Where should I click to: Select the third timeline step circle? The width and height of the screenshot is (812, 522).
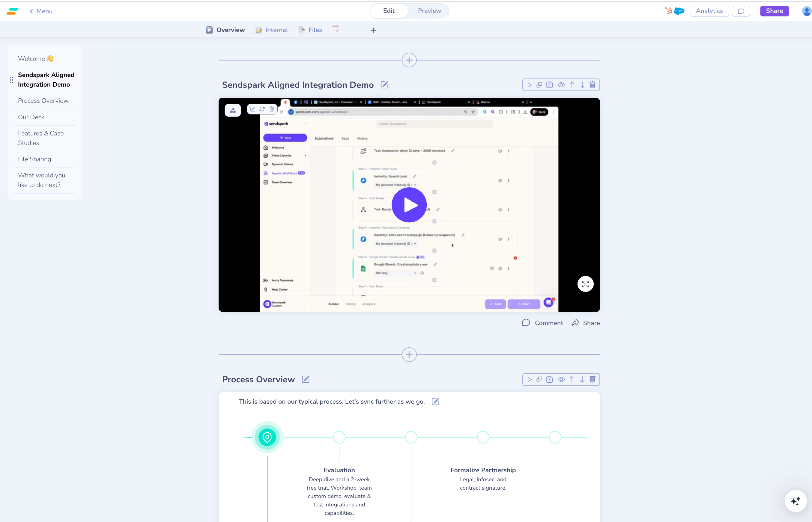point(411,437)
